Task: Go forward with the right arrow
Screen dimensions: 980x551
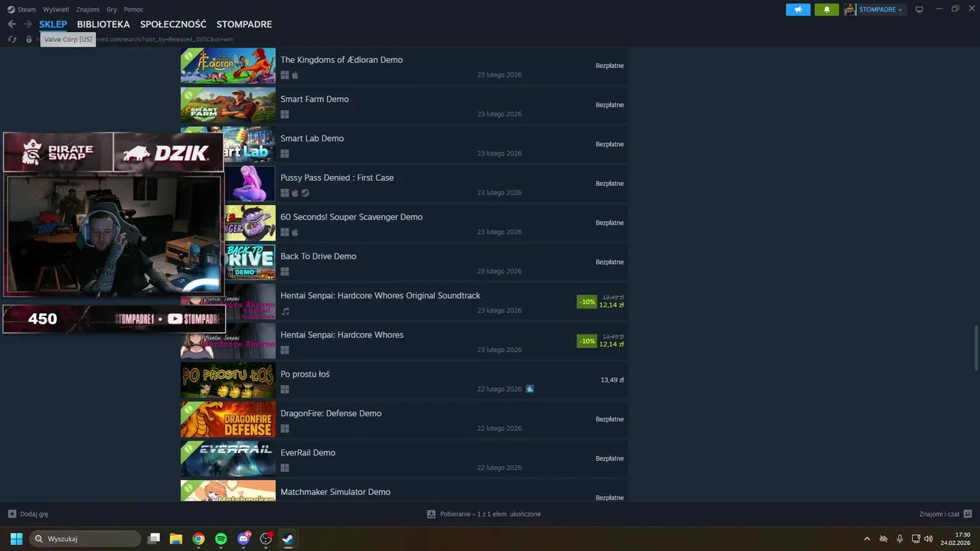Action: (x=28, y=24)
